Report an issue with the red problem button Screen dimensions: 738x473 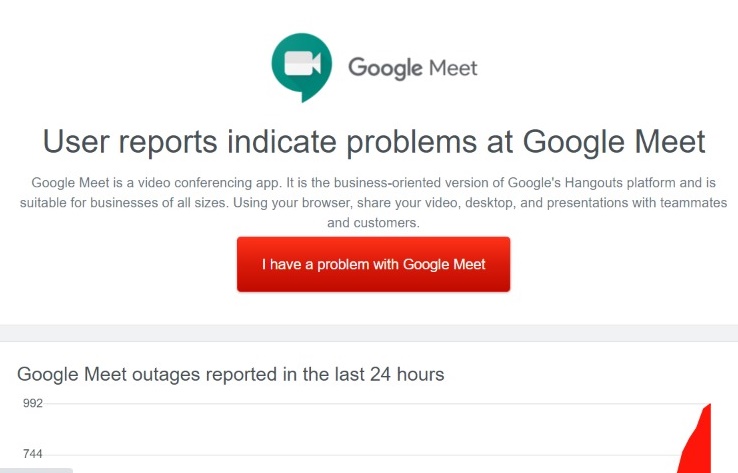click(x=373, y=264)
